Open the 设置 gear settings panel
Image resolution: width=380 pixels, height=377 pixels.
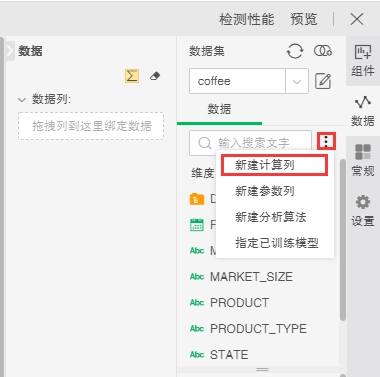pyautogui.click(x=363, y=211)
